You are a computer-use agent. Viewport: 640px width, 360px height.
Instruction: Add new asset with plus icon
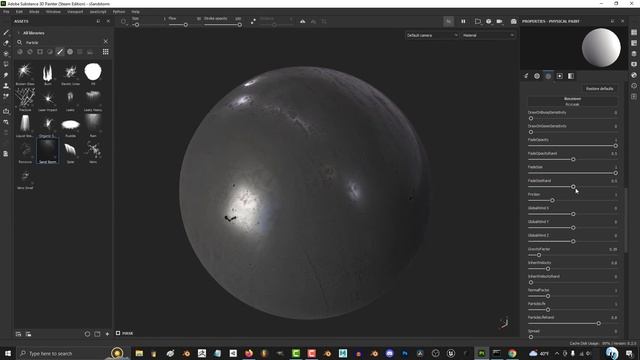point(107,334)
